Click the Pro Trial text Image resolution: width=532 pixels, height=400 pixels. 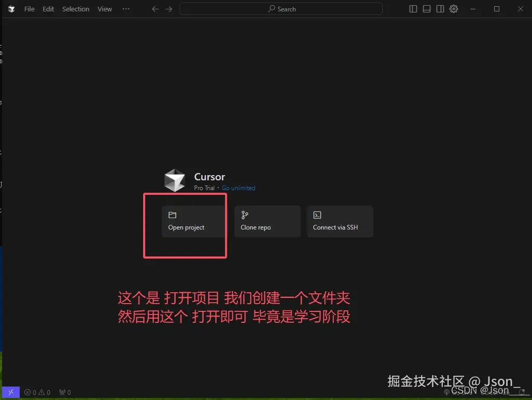coord(204,188)
